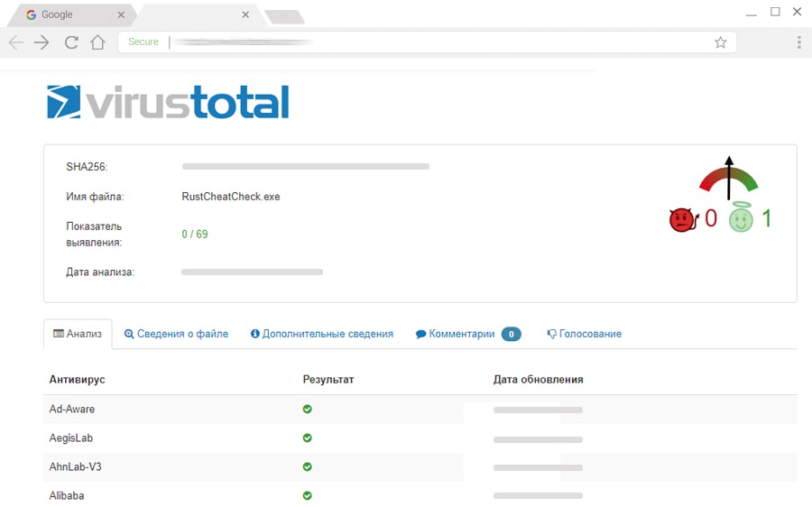Click the green check result for AegisLab
812x507 pixels.
tap(307, 438)
